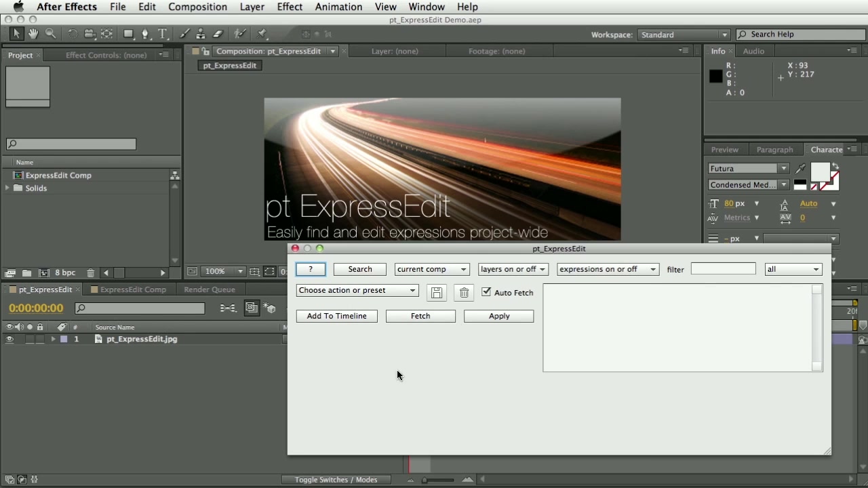Open the current comp dropdown
The width and height of the screenshot is (868, 488).
point(431,269)
